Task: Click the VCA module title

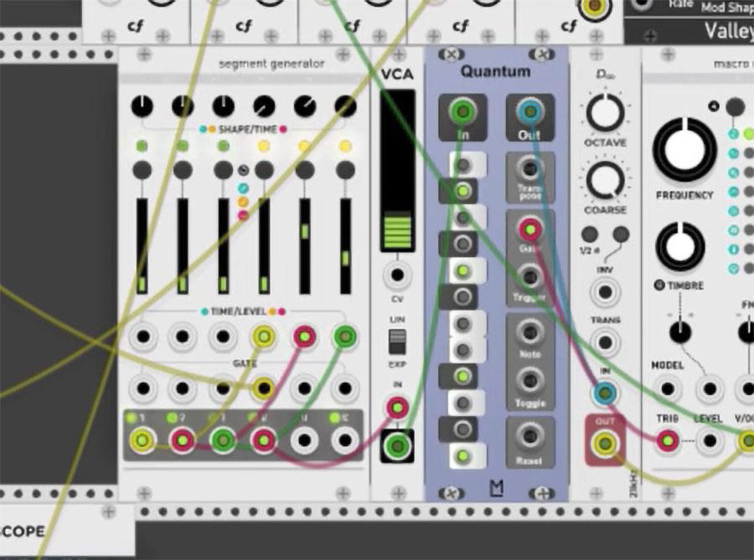Action: coord(397,74)
